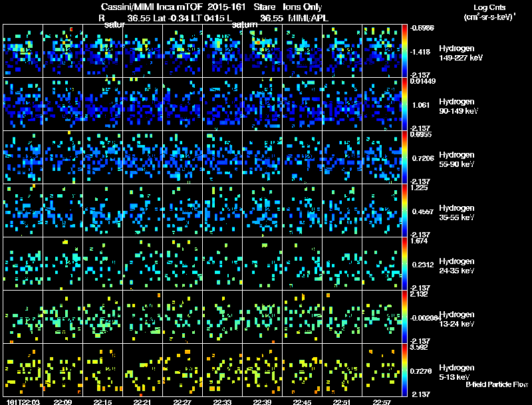This screenshot has width=532, height=405.
Task: Select the 35-55 keV panel at 22:45
Action: point(302,211)
